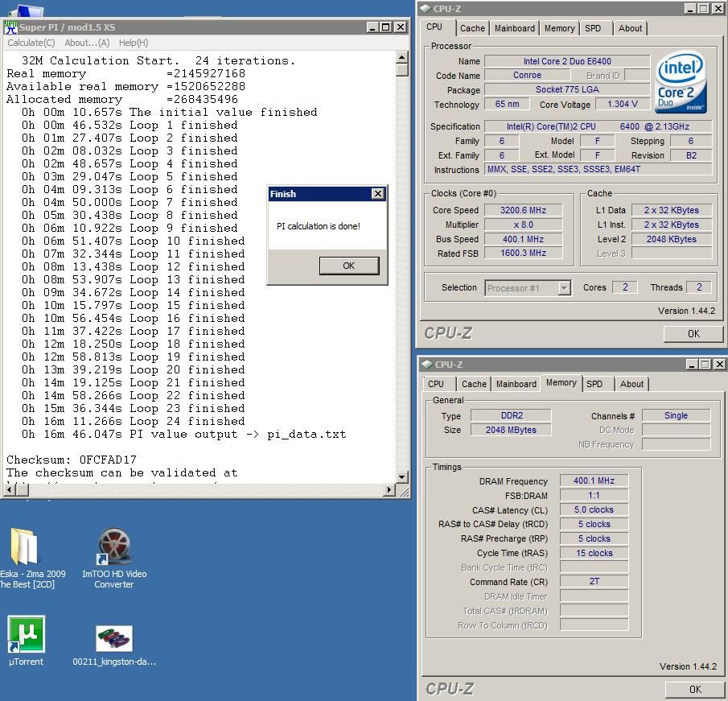Click the memory Size field 2048 MBytes
728x701 pixels.
tap(511, 430)
